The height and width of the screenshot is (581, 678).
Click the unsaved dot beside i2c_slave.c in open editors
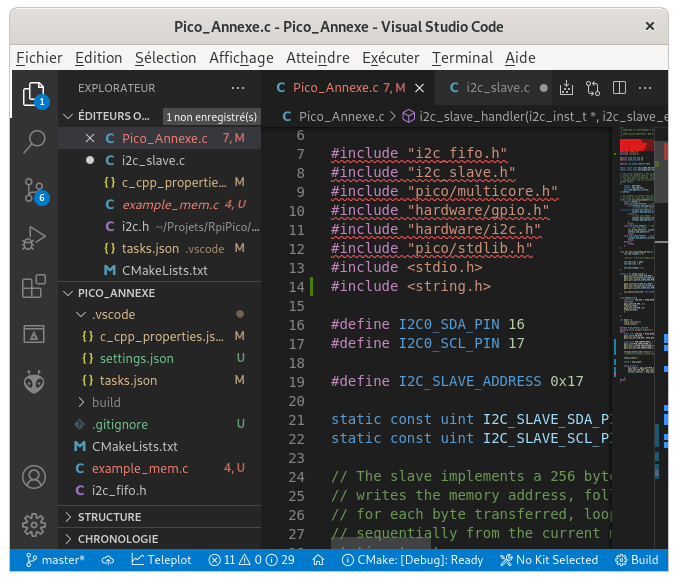90,160
